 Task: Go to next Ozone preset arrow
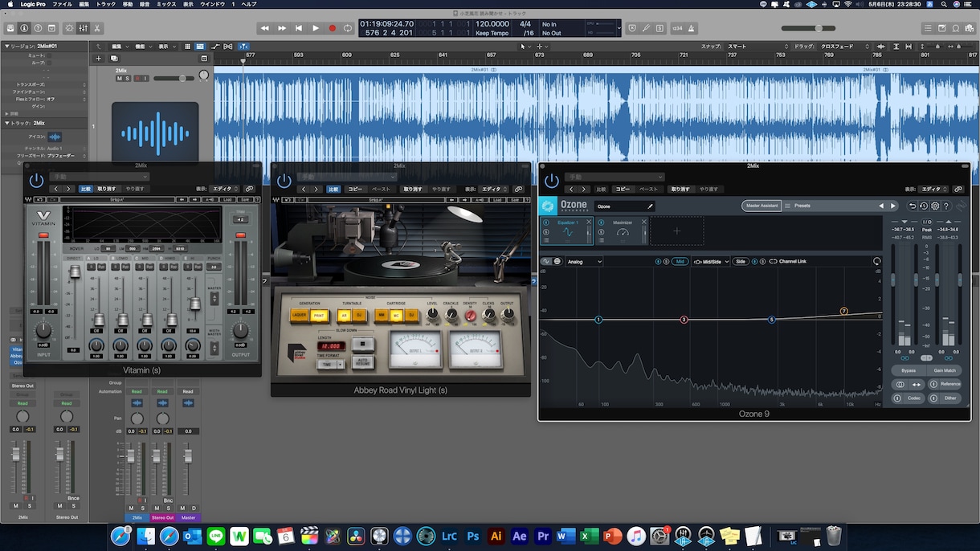(892, 206)
